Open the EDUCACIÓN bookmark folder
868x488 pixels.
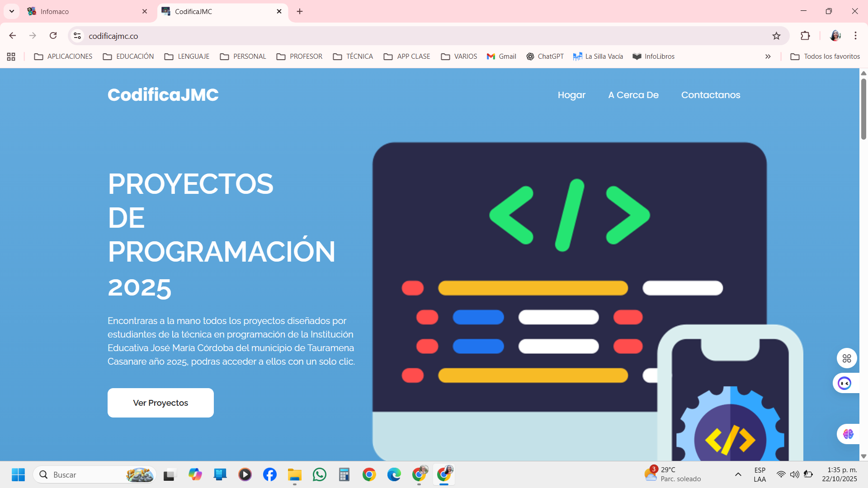(128, 56)
